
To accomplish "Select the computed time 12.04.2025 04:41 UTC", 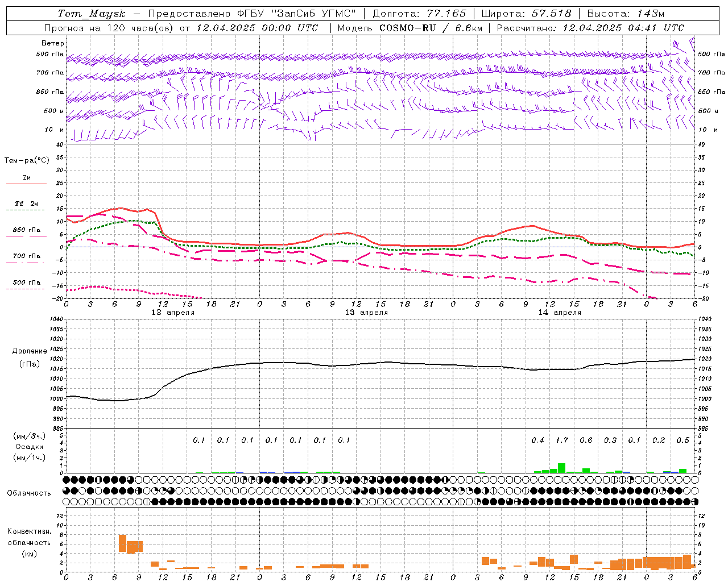I will pyautogui.click(x=623, y=28).
